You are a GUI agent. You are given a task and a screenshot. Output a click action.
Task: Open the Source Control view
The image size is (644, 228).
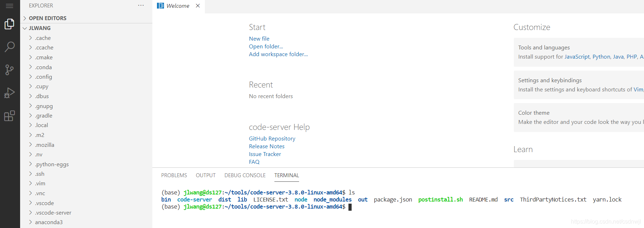pos(10,70)
